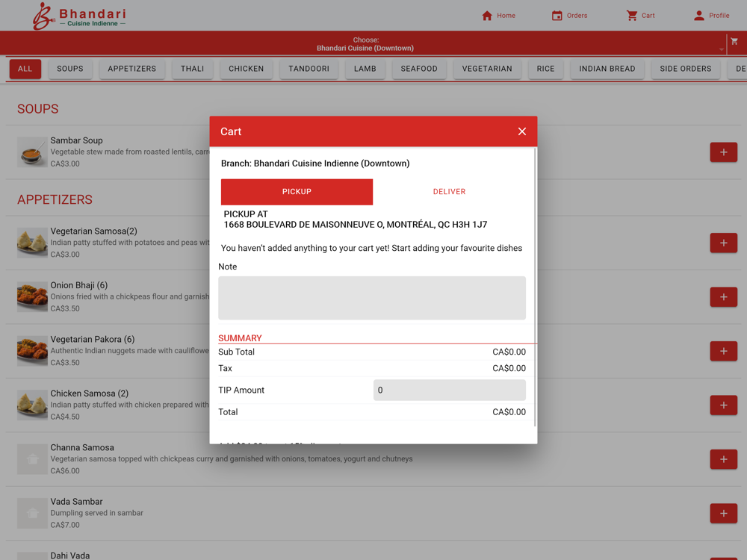Click the TIP Amount input field
This screenshot has width=747, height=560.
(x=449, y=390)
